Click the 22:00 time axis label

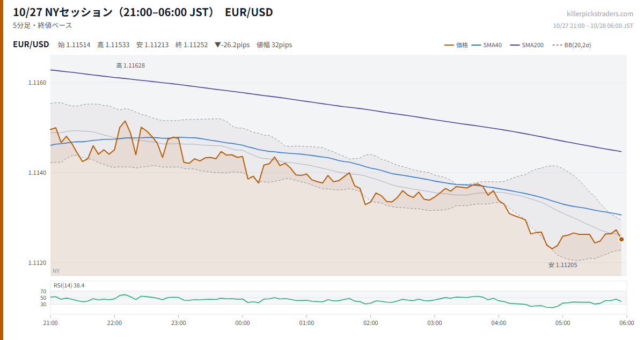click(x=114, y=323)
